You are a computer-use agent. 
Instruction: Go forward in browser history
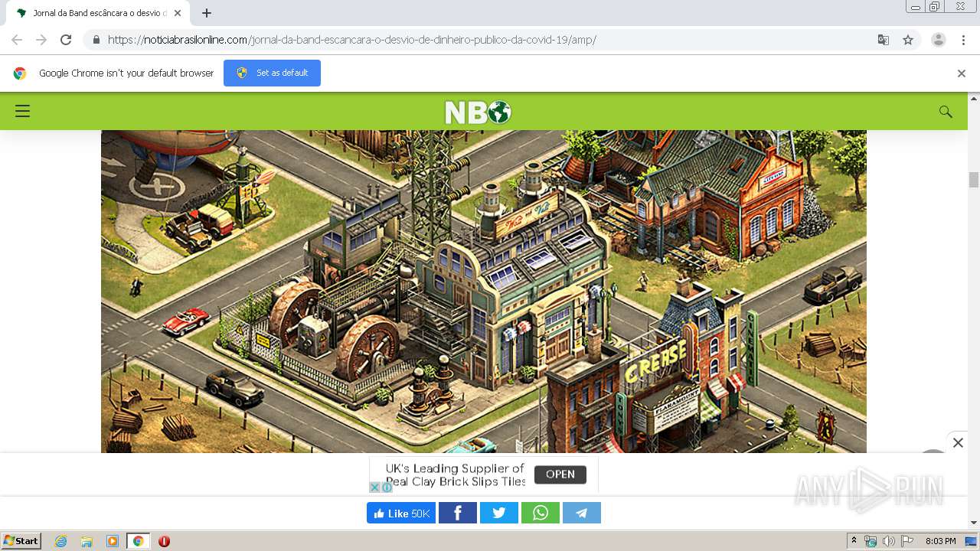coord(41,40)
